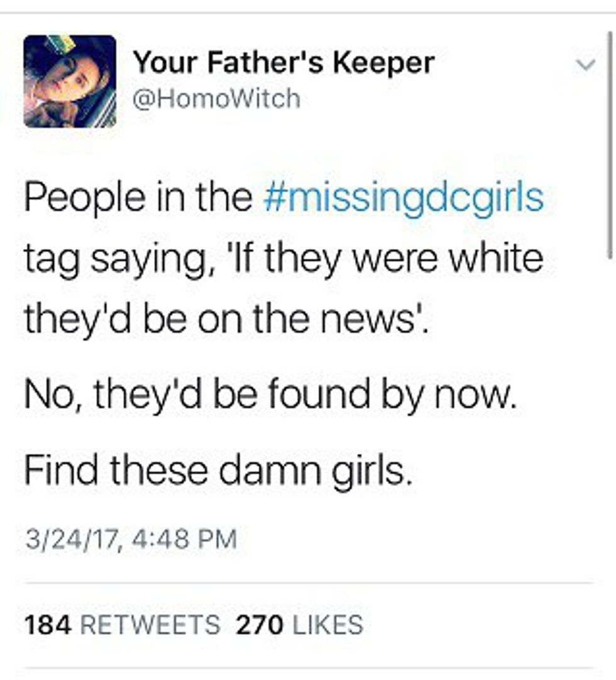View the 184 retweets count
The height and width of the screenshot is (680, 616).
[x=123, y=625]
